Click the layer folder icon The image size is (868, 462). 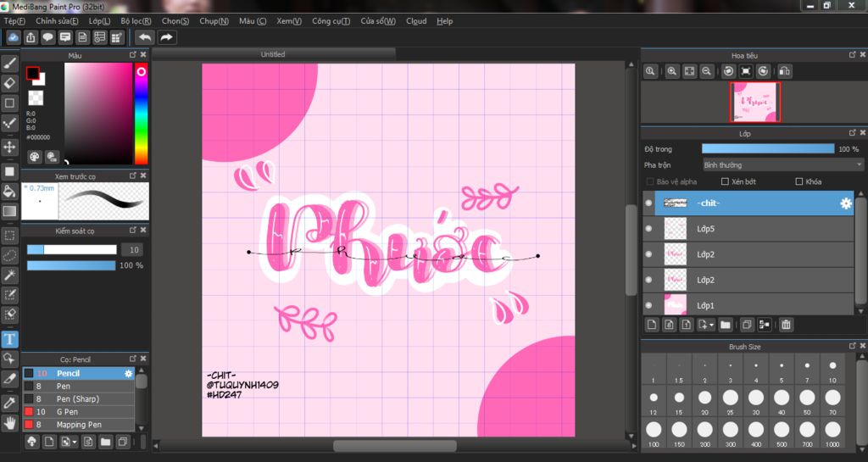tap(726, 325)
